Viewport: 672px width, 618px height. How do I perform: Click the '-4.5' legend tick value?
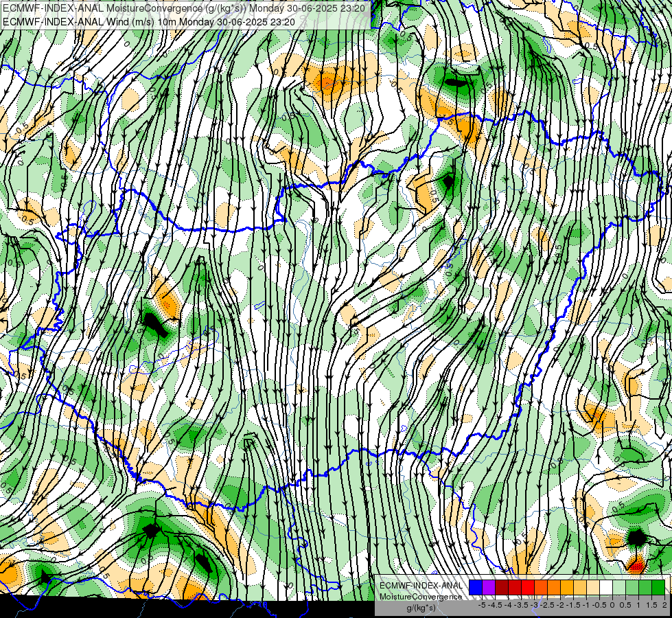click(x=495, y=605)
